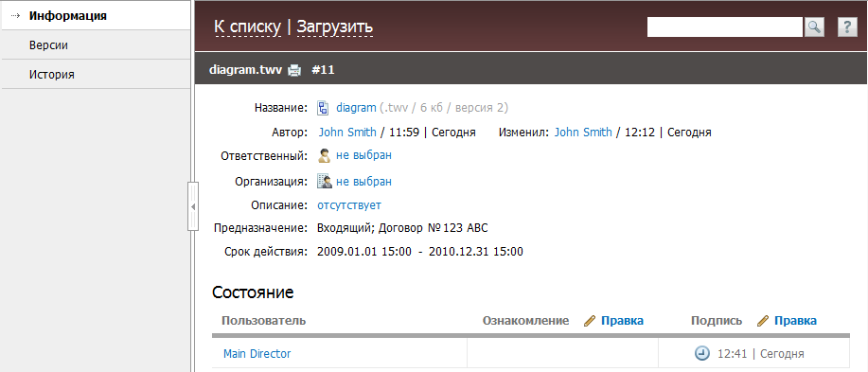Open the Версии sidebar tab
Viewport: 868px width, 372px height.
point(96,44)
